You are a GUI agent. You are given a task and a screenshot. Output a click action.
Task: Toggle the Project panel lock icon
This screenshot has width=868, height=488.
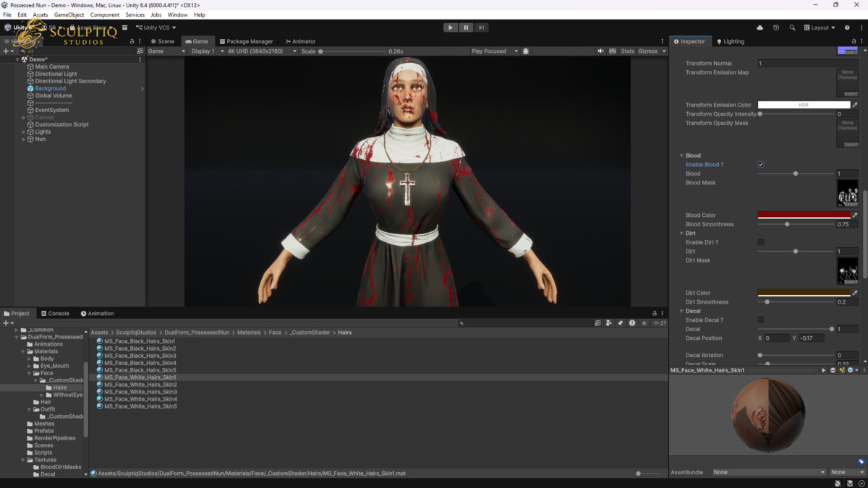654,313
